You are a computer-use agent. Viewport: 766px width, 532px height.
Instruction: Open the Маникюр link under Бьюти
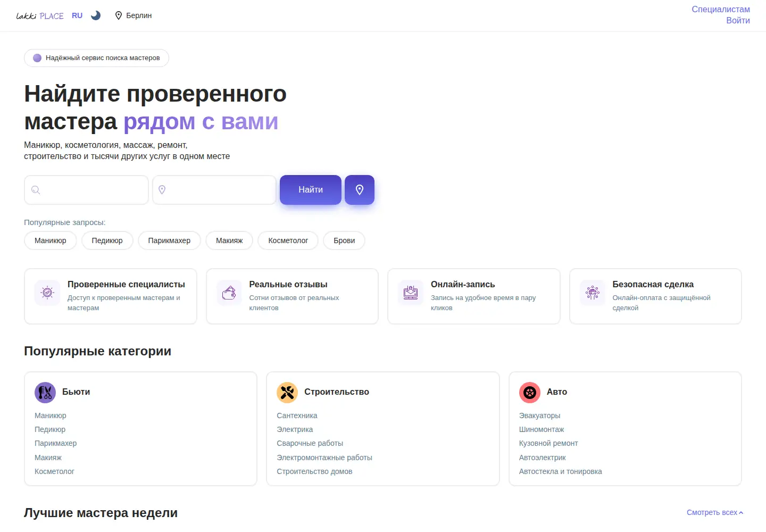tap(51, 415)
